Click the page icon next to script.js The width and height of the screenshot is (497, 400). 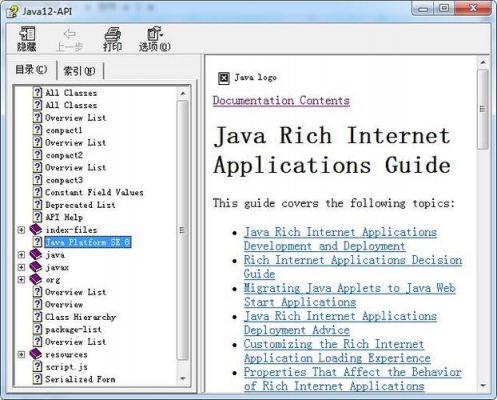click(38, 366)
